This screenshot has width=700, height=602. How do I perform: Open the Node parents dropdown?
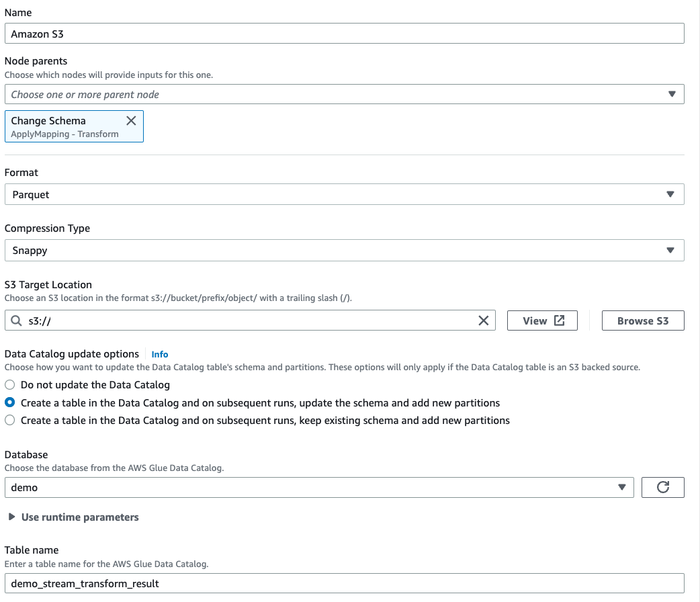tap(344, 94)
